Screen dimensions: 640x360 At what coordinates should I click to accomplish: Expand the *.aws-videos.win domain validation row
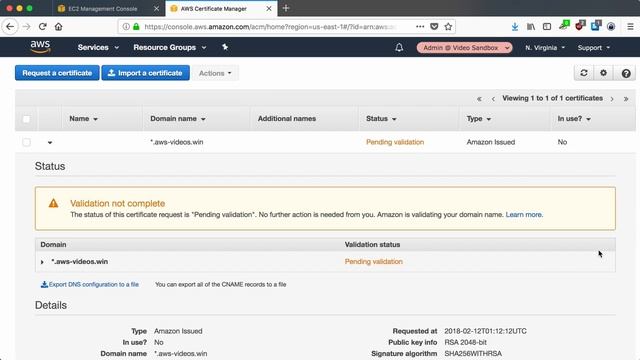click(42, 262)
